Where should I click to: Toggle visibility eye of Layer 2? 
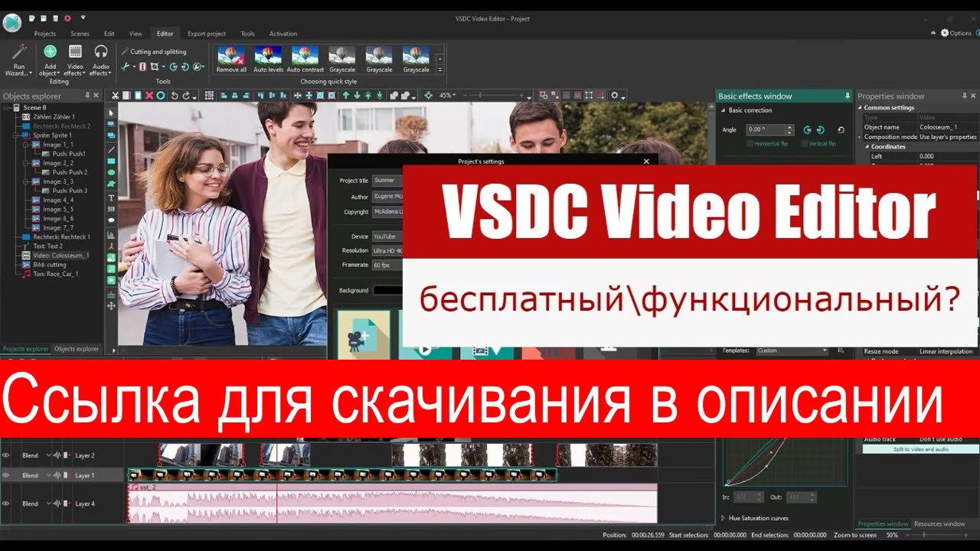[x=6, y=455]
